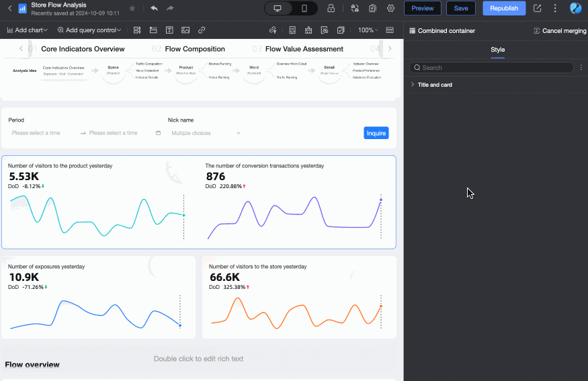Click the undo arrow icon
Screen dimensions: 588x381
pos(154,8)
